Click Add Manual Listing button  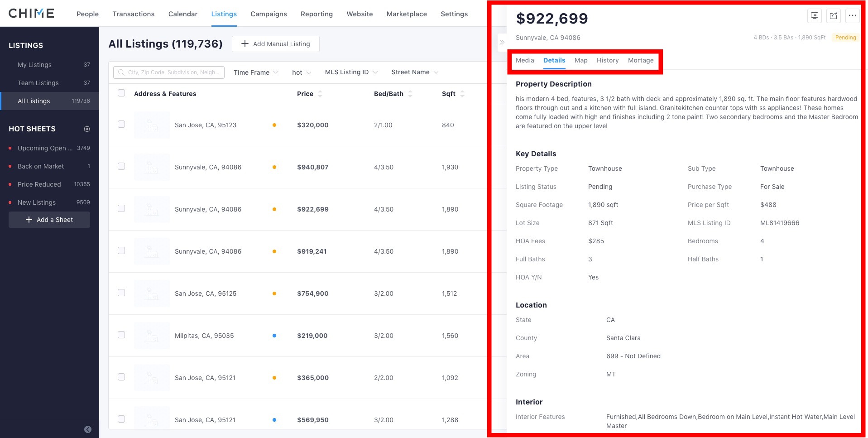click(276, 44)
